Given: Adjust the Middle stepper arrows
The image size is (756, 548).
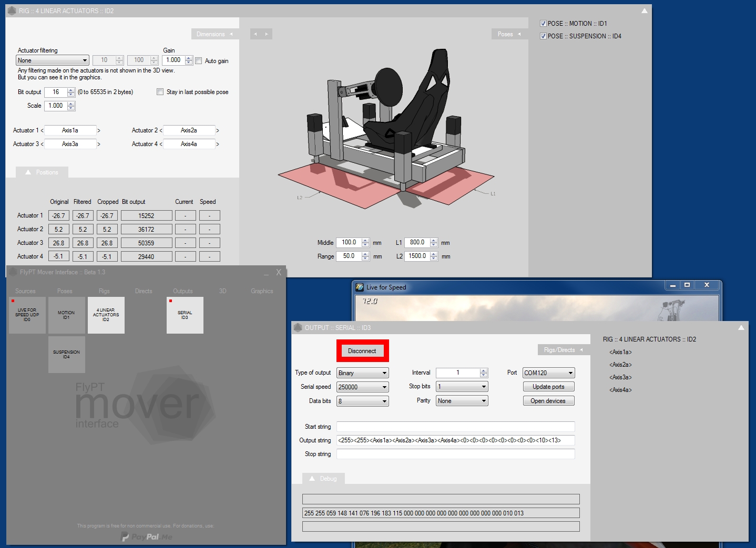Looking at the screenshot, I should [365, 243].
